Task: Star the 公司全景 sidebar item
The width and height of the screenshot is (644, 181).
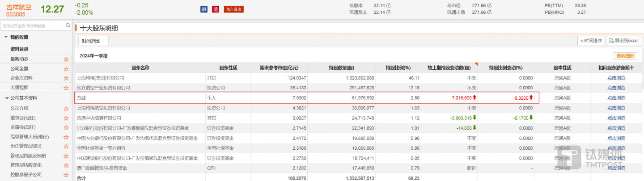Action: click(x=66, y=69)
